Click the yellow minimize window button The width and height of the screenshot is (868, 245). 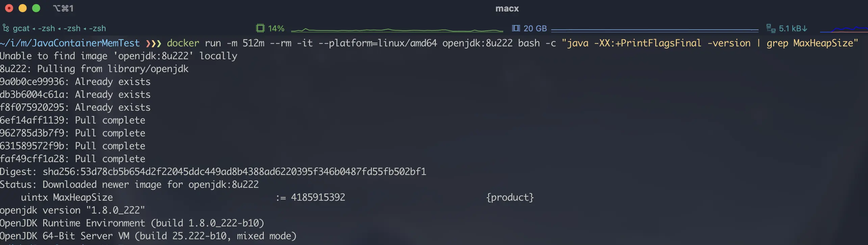pyautogui.click(x=23, y=8)
